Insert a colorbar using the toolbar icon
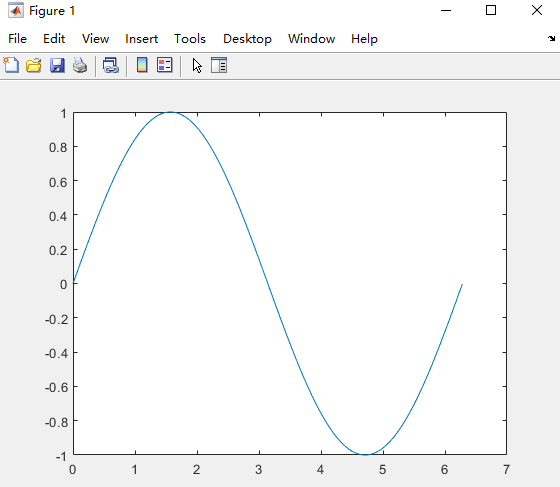Screen dimensions: 560x487 (142, 65)
